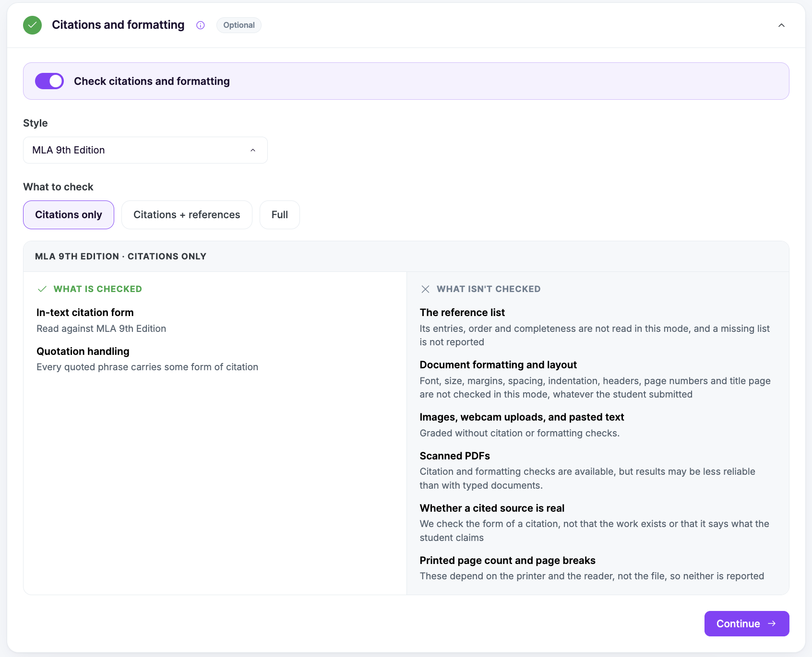
Task: Click the X icon by What Isn't Checked
Action: tap(425, 289)
